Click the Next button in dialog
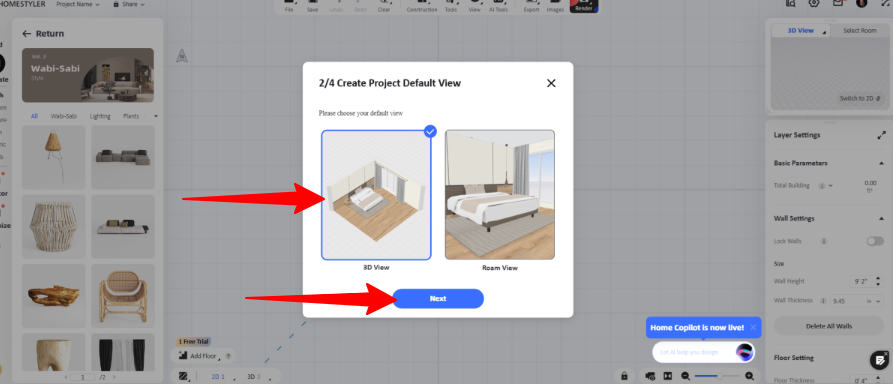This screenshot has height=384, width=893. 438,299
